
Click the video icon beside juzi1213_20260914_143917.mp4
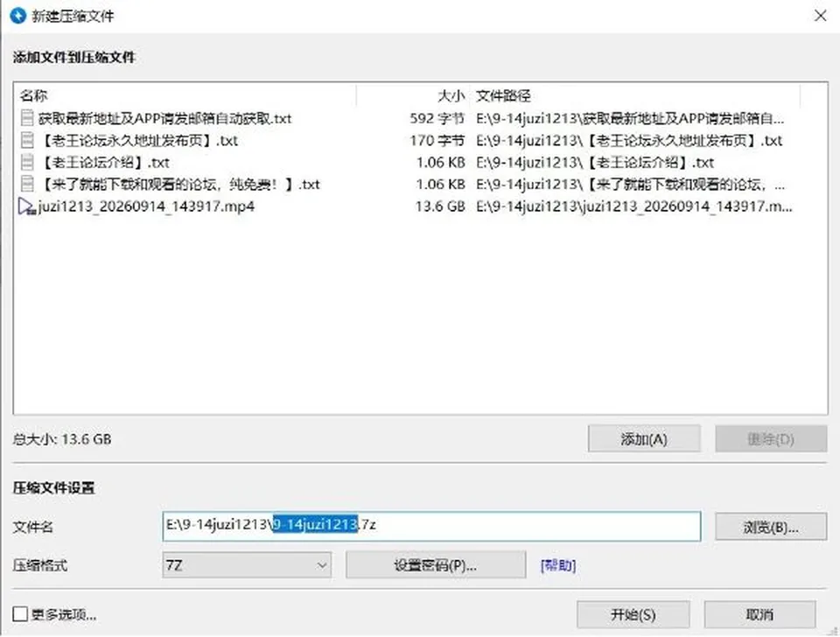[x=27, y=206]
